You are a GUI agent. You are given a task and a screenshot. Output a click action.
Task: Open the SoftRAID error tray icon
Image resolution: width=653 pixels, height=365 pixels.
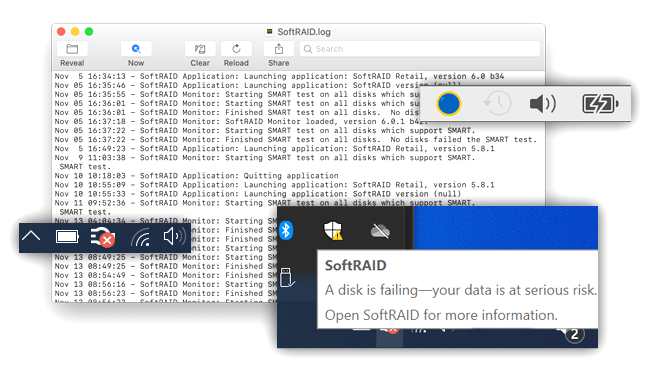102,237
